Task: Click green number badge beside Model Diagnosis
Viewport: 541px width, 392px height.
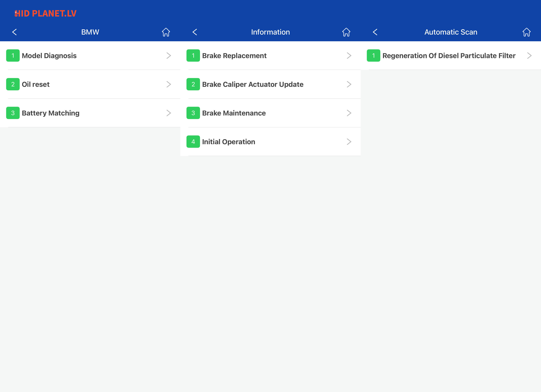Action: (13, 56)
